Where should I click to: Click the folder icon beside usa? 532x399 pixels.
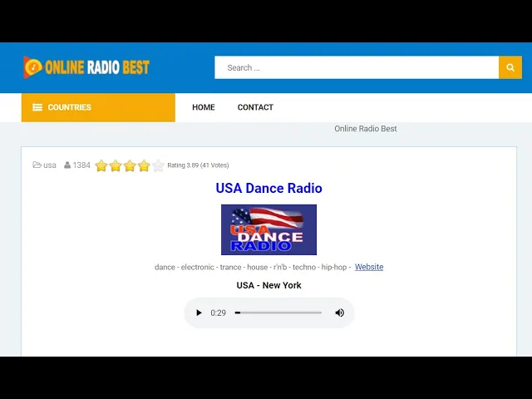point(37,165)
